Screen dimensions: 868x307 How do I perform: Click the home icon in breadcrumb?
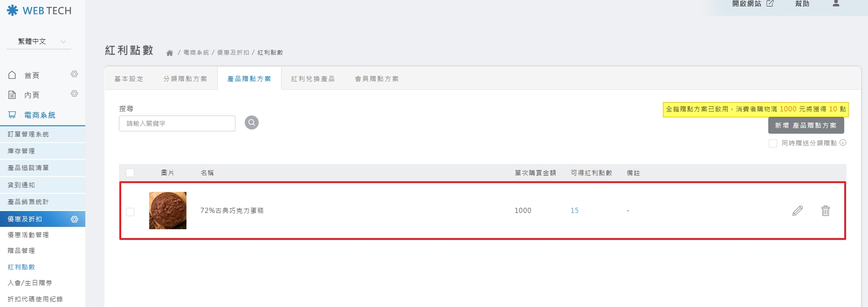click(x=170, y=53)
